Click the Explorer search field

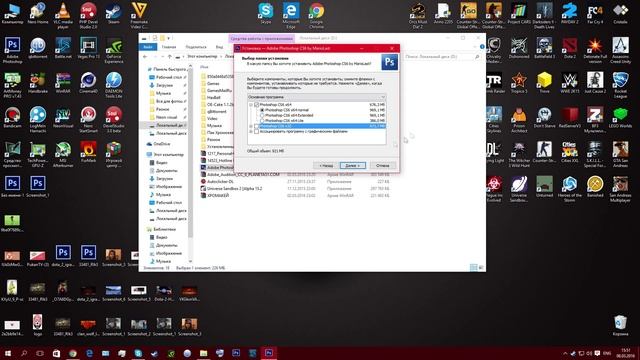[x=442, y=57]
